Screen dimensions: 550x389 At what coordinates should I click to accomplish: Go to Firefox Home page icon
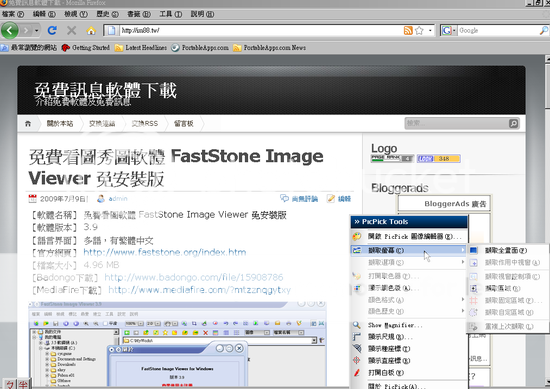click(91, 31)
